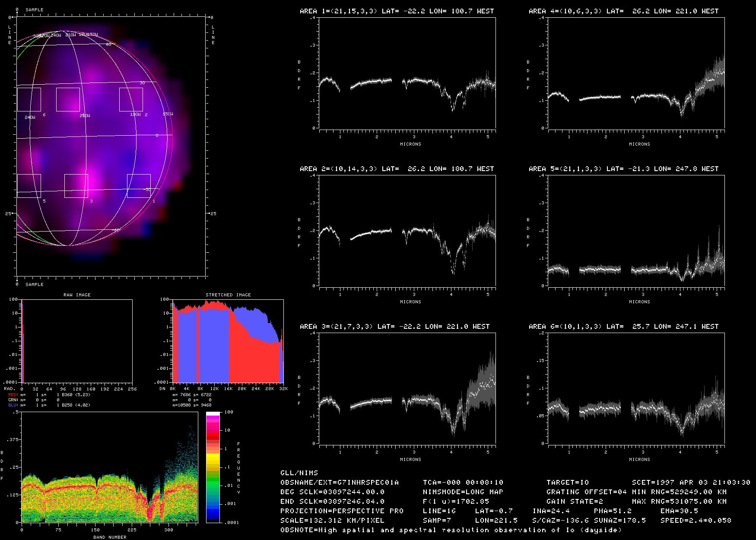756x540 pixels.
Task: Click the STRETCHED IMAGE histogram label
Action: 228,295
